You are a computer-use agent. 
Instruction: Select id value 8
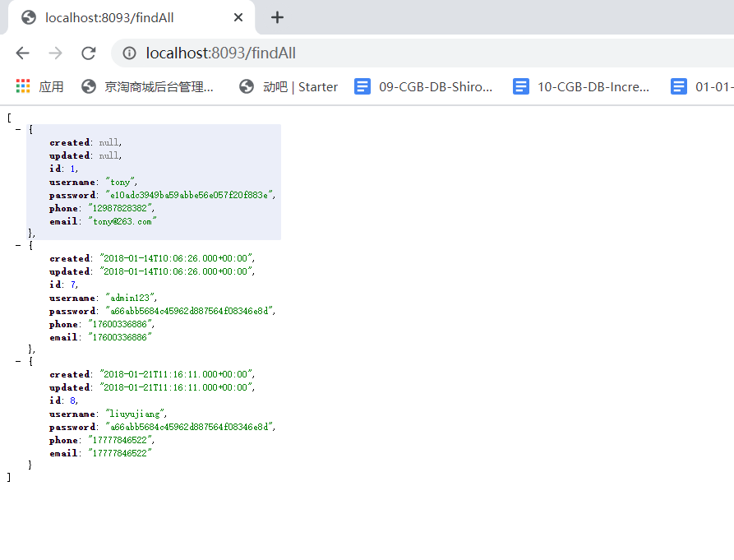pos(73,400)
